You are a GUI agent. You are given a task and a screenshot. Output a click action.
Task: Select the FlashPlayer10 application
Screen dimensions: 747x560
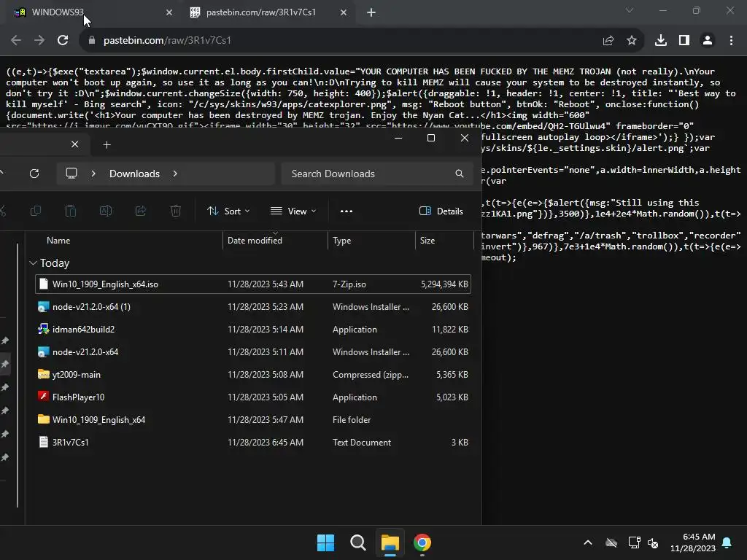[x=253, y=397]
